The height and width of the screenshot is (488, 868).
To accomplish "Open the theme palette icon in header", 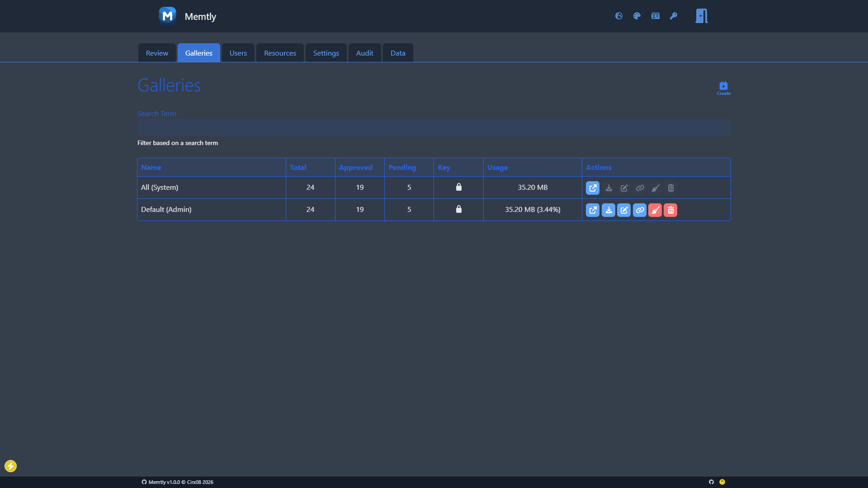I will point(637,16).
